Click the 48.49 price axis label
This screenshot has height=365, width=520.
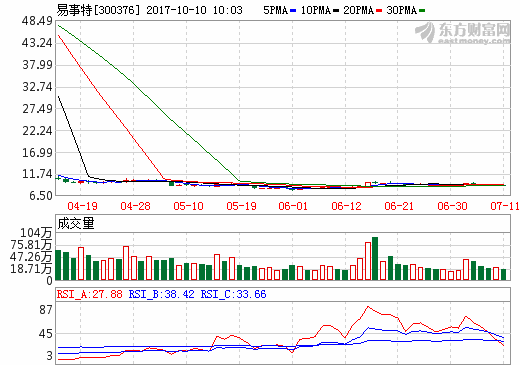pos(37,21)
